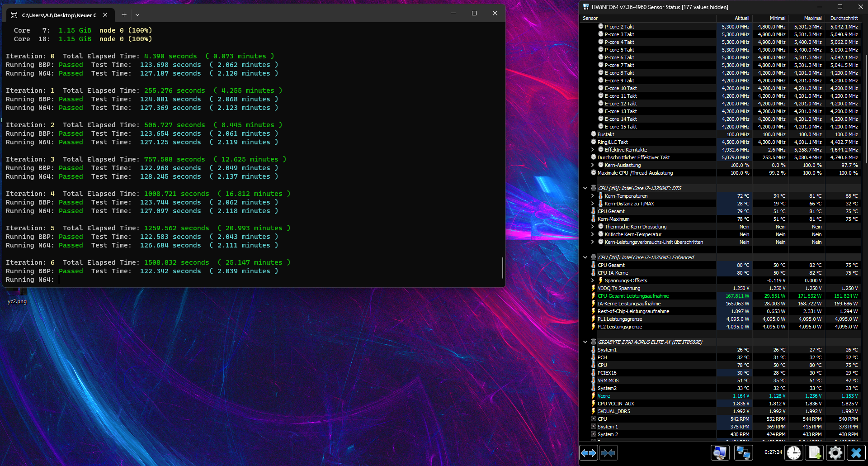Image resolution: width=868 pixels, height=466 pixels.
Task: Click the Durchschnitt column header
Action: tap(843, 18)
